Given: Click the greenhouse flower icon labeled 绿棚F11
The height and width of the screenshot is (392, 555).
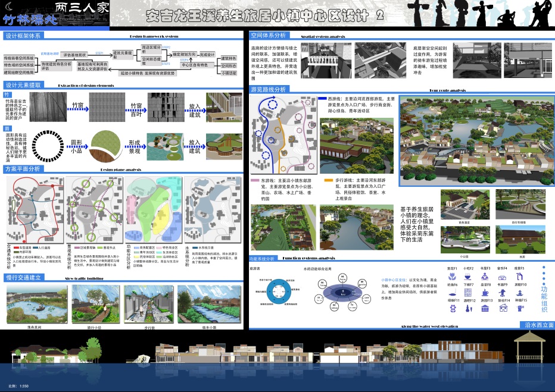Looking at the screenshot, I should pos(452,309).
